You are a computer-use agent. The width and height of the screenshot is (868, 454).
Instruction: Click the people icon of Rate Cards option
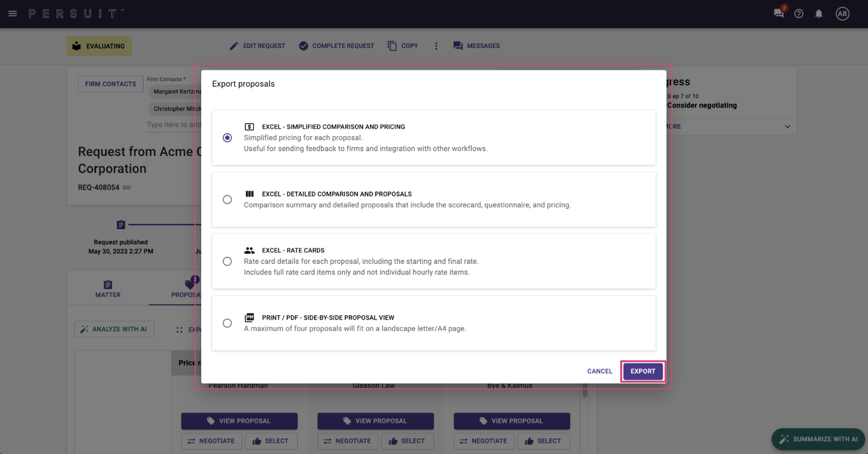pyautogui.click(x=249, y=250)
